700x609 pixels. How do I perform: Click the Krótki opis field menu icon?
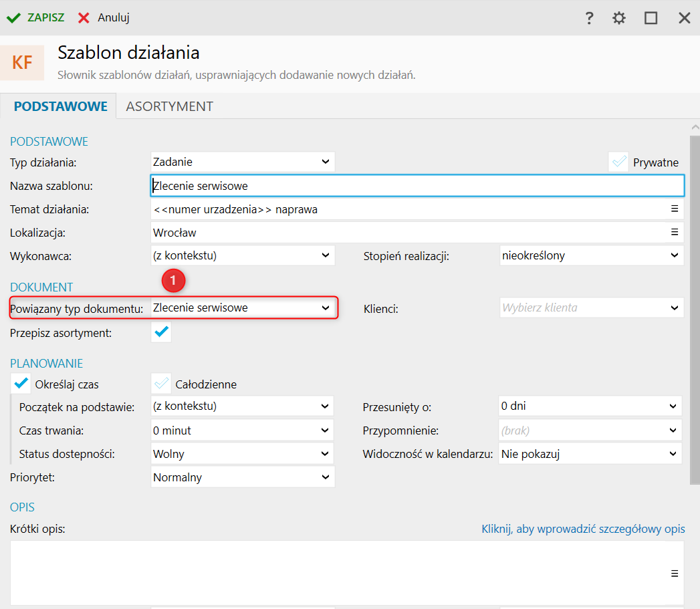click(x=675, y=574)
